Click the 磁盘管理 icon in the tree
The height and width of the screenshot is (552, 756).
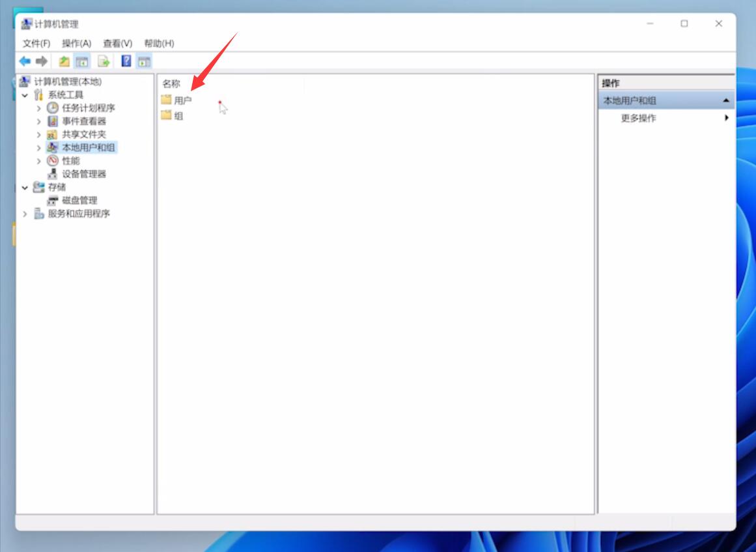53,200
